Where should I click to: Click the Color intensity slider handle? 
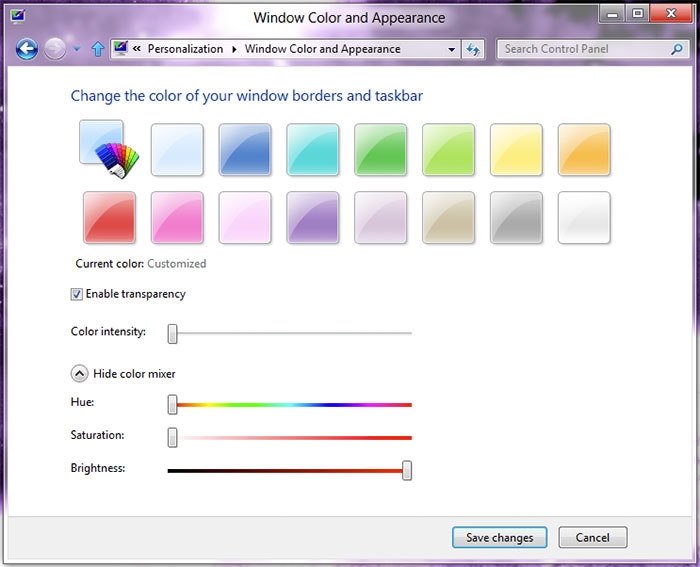coord(172,334)
